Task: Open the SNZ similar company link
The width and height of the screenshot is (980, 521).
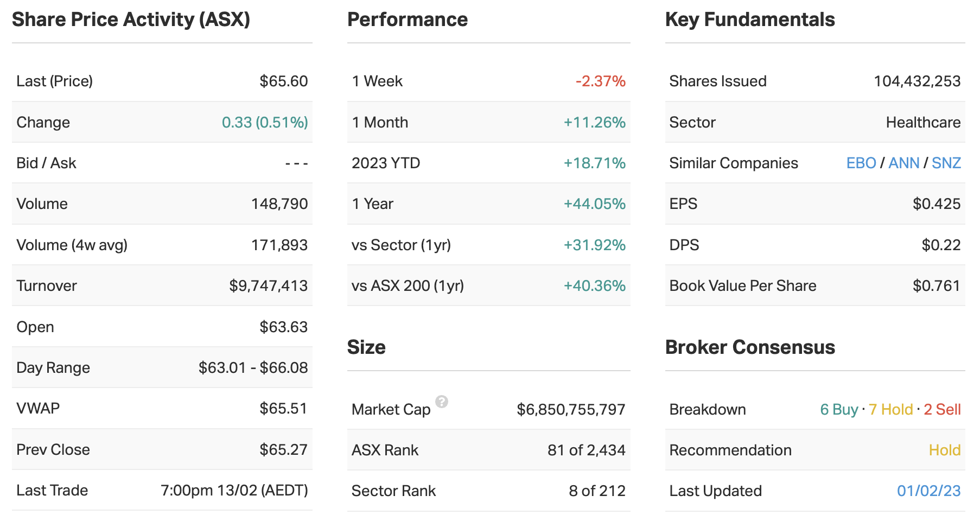Action: [x=946, y=163]
